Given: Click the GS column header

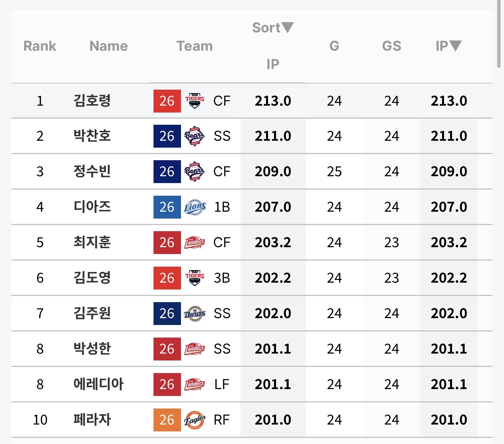Looking at the screenshot, I should coord(391,46).
